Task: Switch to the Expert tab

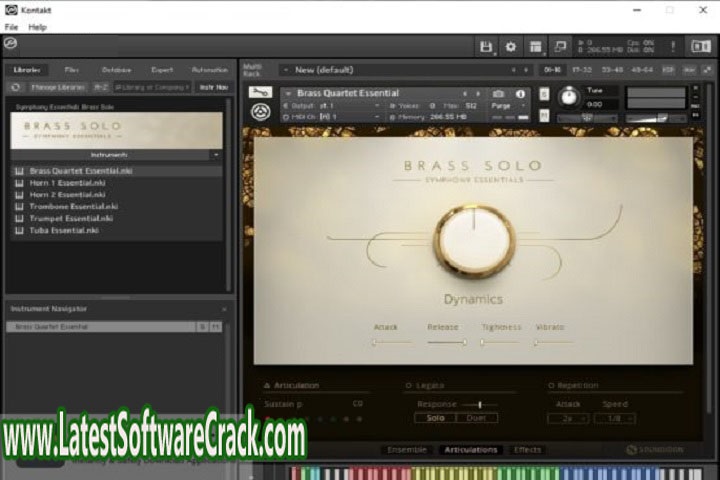Action: 162,70
